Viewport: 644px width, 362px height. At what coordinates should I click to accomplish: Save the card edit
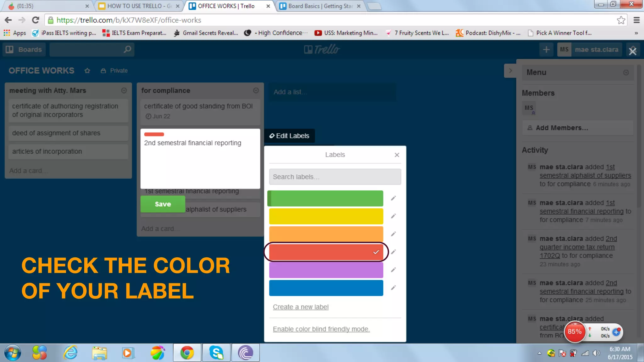163,204
